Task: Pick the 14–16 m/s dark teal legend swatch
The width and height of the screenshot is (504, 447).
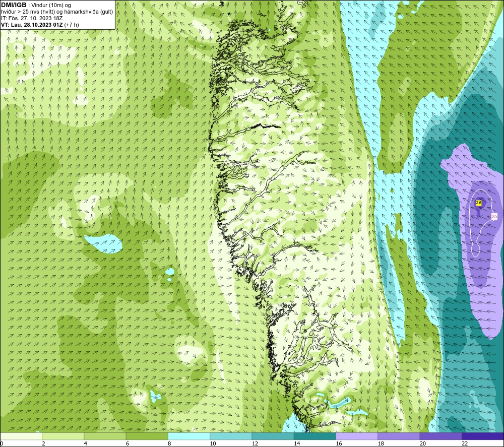Action: tap(315, 436)
